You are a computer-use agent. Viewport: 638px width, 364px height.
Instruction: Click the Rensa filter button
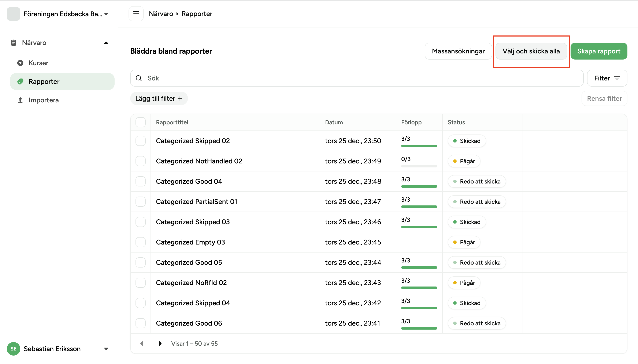point(604,99)
